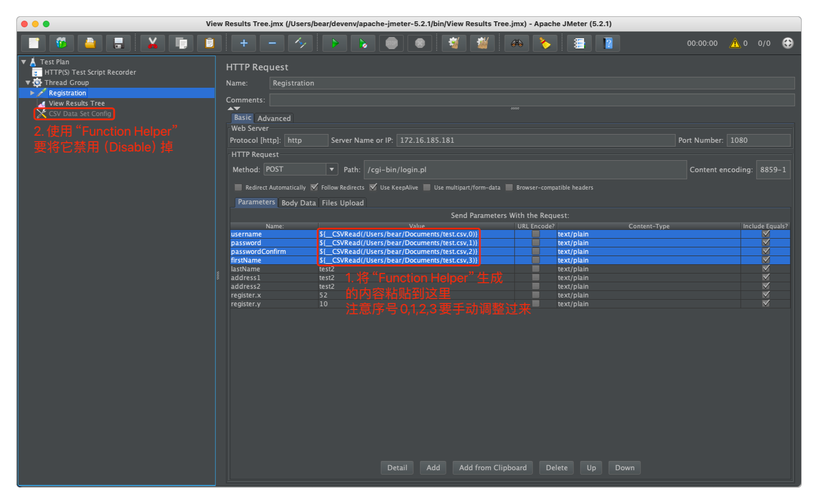This screenshot has height=504, width=818.
Task: Toggle Use multipart/form-data checkbox
Action: (x=427, y=187)
